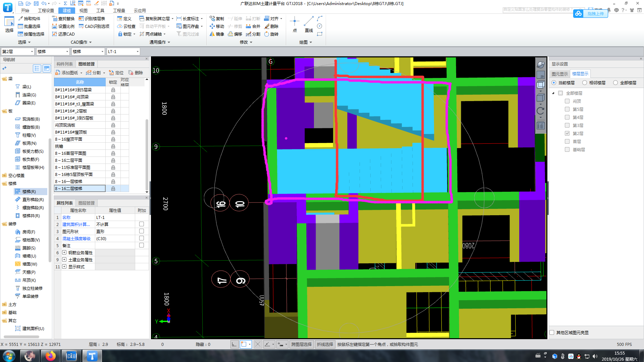Select the 移动 move tool
The width and height of the screenshot is (644, 362).
pyautogui.click(x=217, y=26)
